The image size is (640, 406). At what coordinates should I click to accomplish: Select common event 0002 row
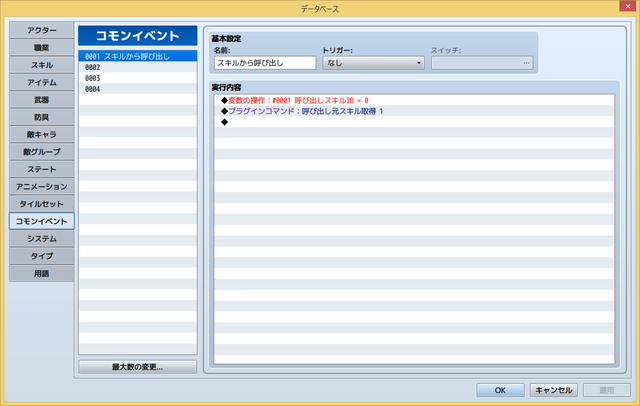coord(138,67)
